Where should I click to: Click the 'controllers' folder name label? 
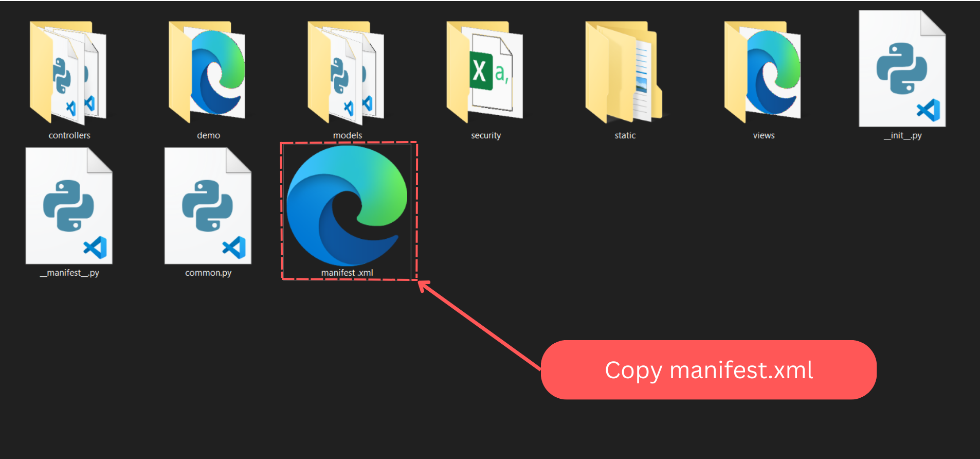tap(69, 135)
